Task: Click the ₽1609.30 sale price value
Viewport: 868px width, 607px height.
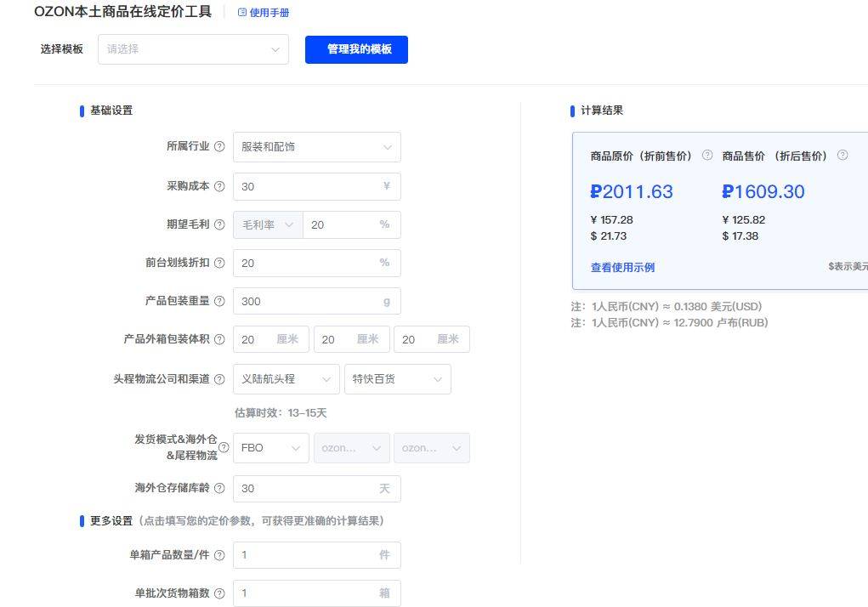Action: (763, 191)
